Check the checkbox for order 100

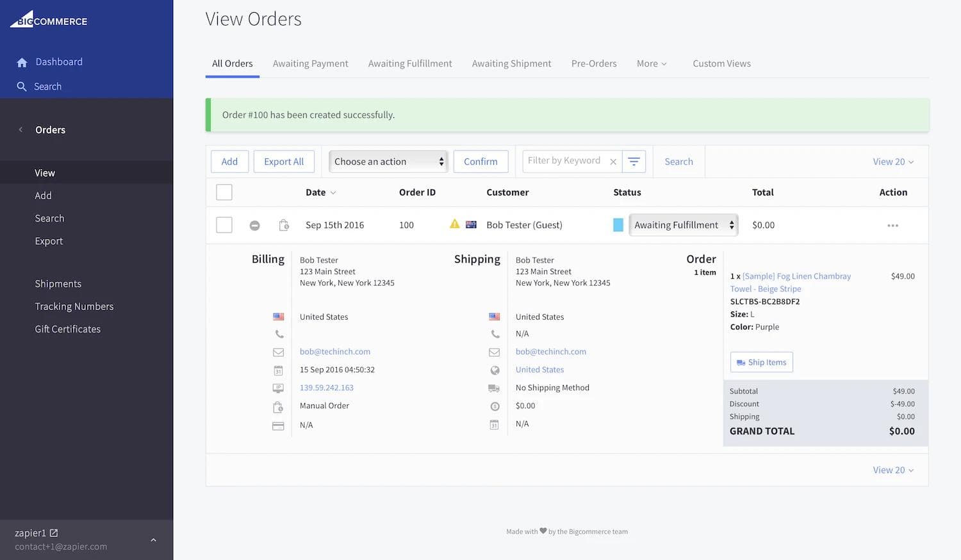pyautogui.click(x=224, y=225)
